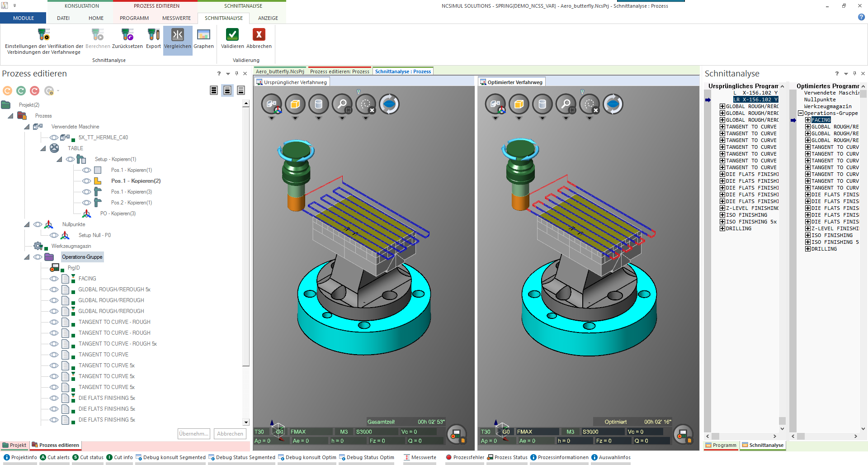Click the Vergleichen compare icon in ribbon
The width and height of the screenshot is (868, 465).
177,35
